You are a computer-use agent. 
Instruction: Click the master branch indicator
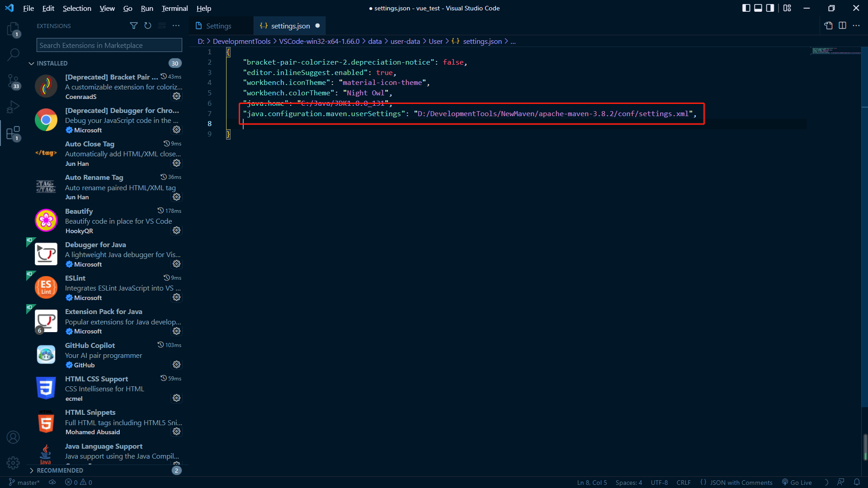click(24, 482)
